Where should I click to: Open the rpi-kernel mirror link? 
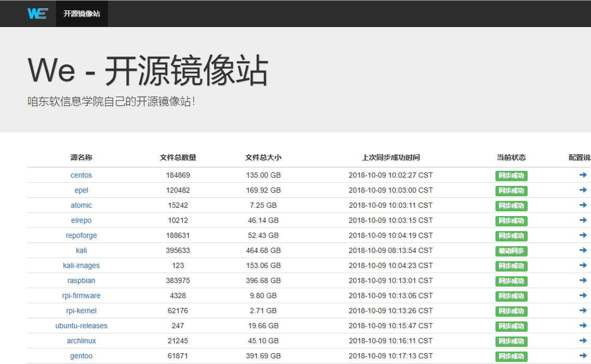81,311
